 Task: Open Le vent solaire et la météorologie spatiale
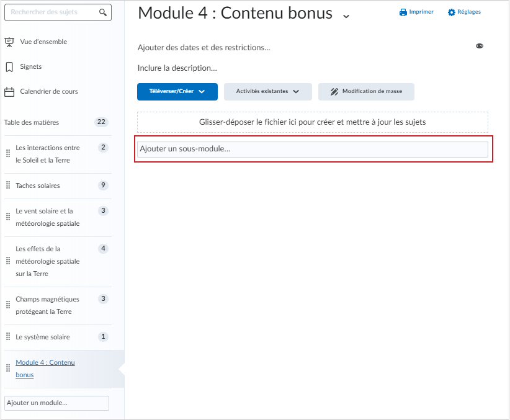(x=48, y=217)
